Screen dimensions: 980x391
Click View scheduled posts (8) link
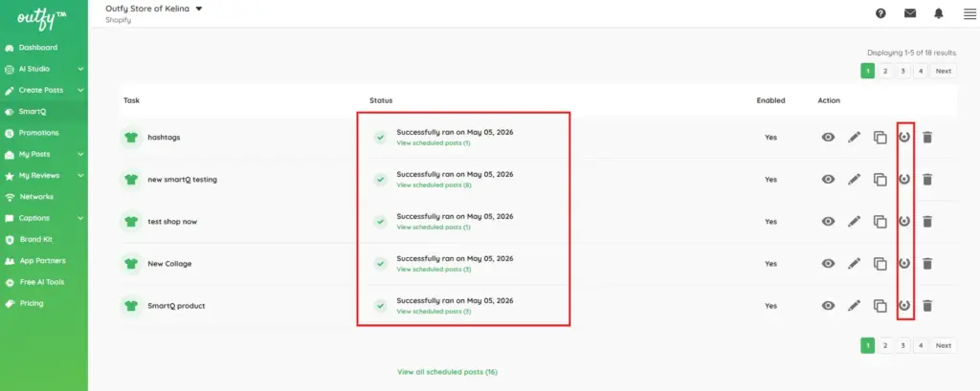click(434, 185)
